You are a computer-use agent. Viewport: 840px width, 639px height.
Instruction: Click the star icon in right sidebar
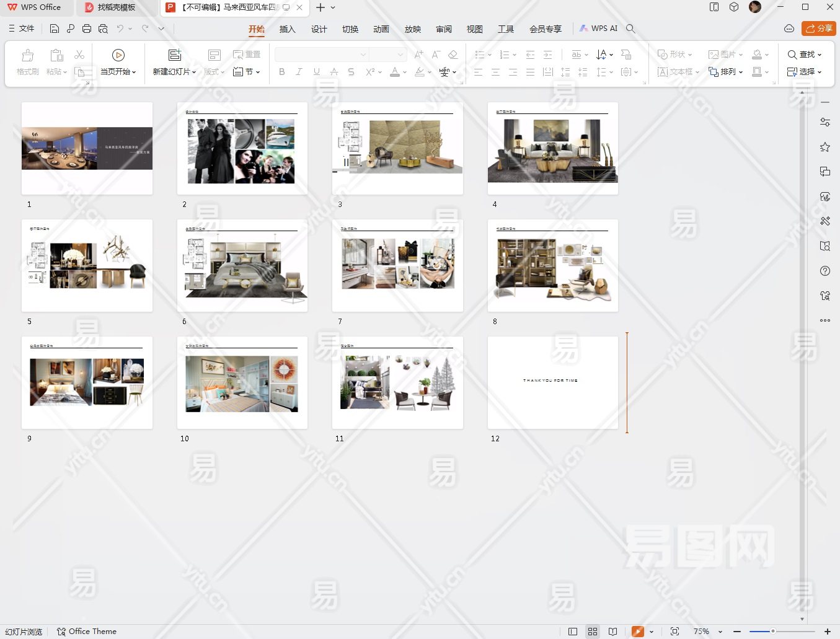pyautogui.click(x=825, y=147)
